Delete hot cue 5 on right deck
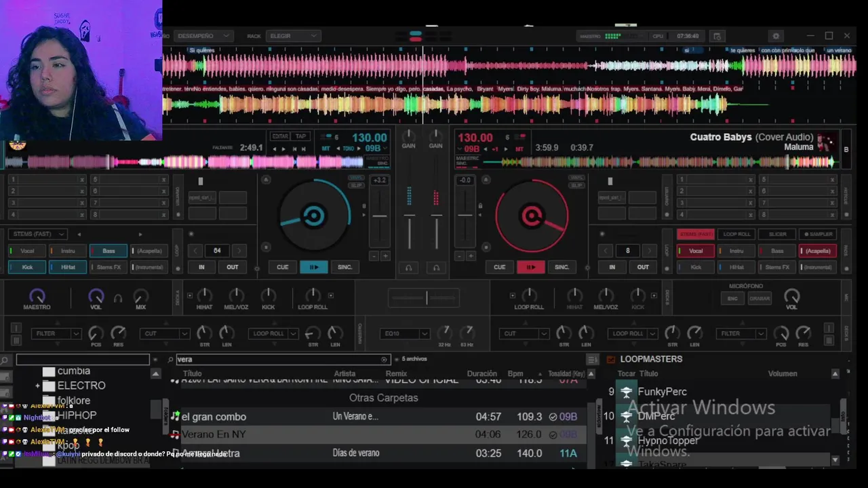Image resolution: width=868 pixels, height=488 pixels. pyautogui.click(x=833, y=180)
